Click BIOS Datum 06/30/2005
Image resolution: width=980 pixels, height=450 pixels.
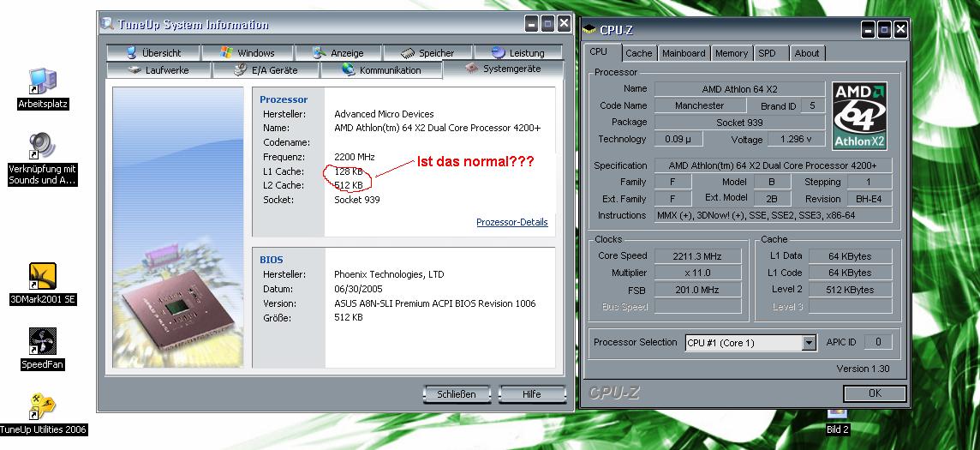click(x=358, y=289)
